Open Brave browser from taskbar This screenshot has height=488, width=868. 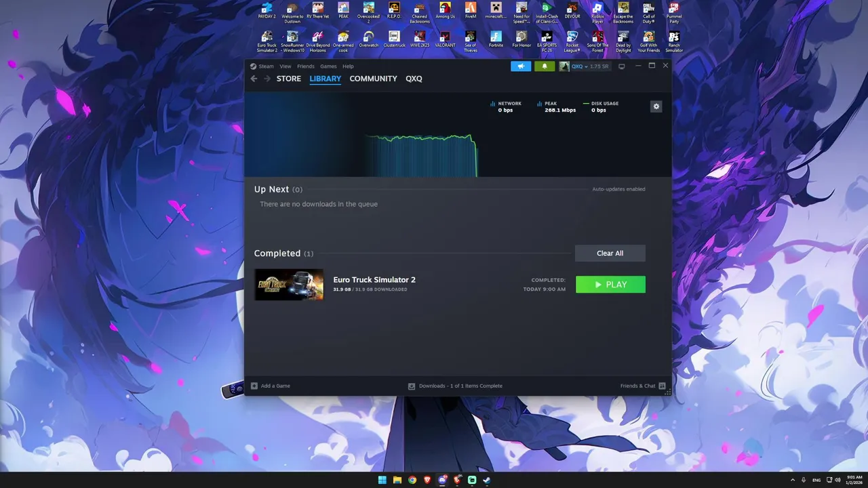427,480
